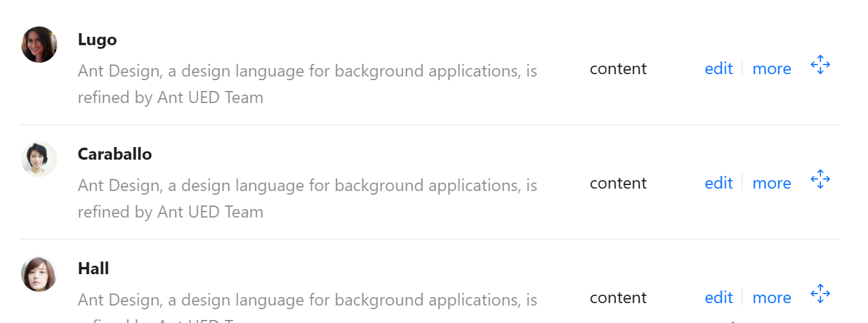Click edit link for Caraballo

pos(719,183)
